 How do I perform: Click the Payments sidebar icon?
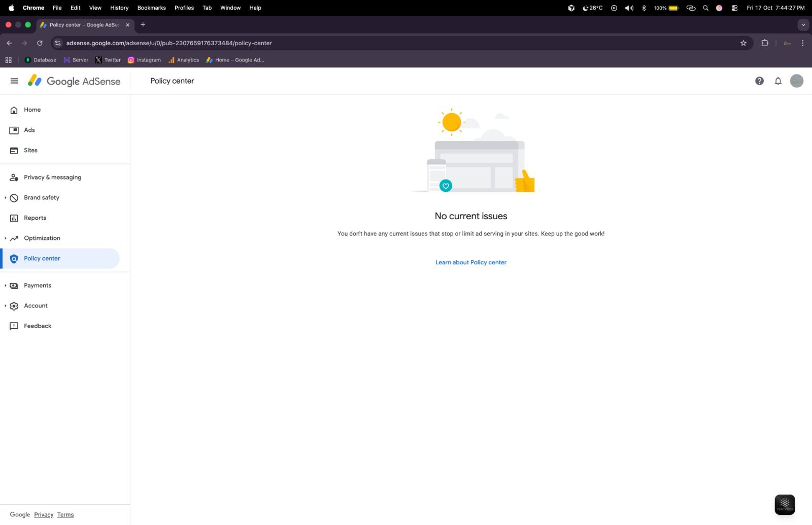coord(14,286)
